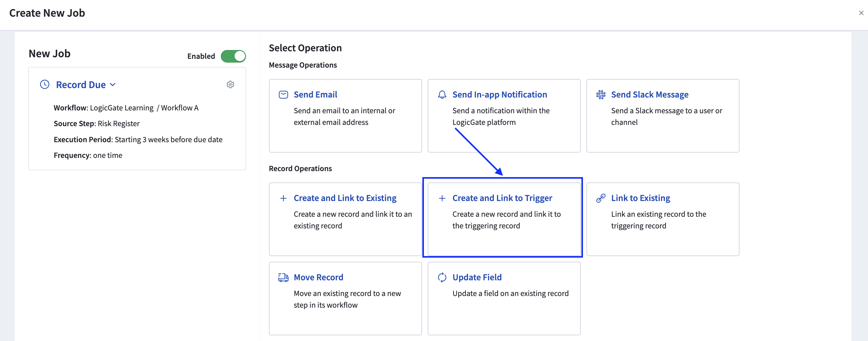
Task: Pick the Send Slack Message operation
Action: (662, 116)
